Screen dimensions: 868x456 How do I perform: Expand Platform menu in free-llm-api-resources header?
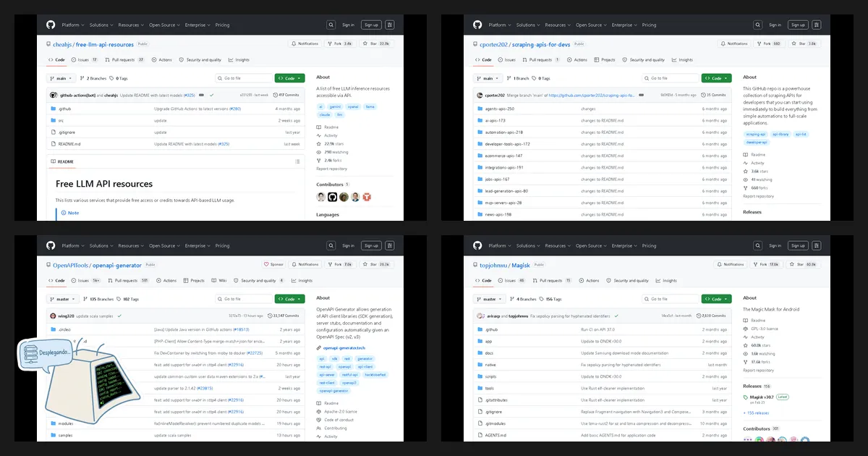72,25
